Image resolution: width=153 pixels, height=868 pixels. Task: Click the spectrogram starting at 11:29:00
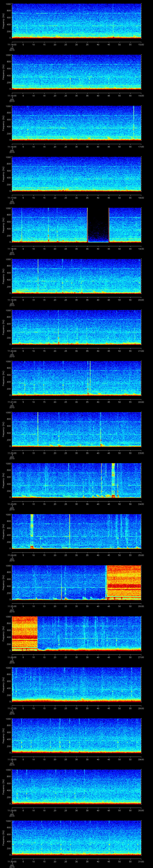[x=76, y=787]
